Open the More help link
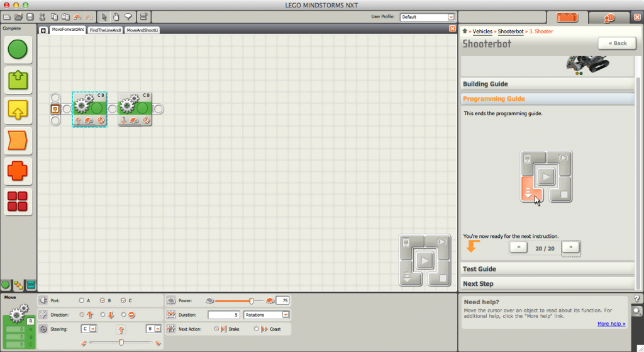This screenshot has height=352, width=644. click(x=611, y=324)
